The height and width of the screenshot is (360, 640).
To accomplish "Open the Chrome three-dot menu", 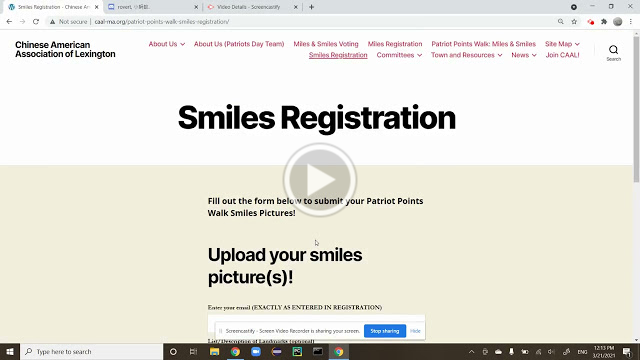I will point(631,22).
